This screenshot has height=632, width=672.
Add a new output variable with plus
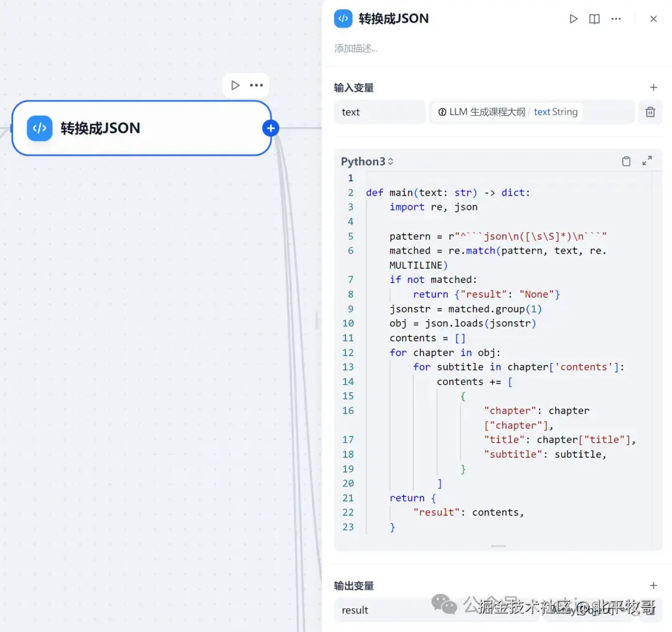coord(653,585)
